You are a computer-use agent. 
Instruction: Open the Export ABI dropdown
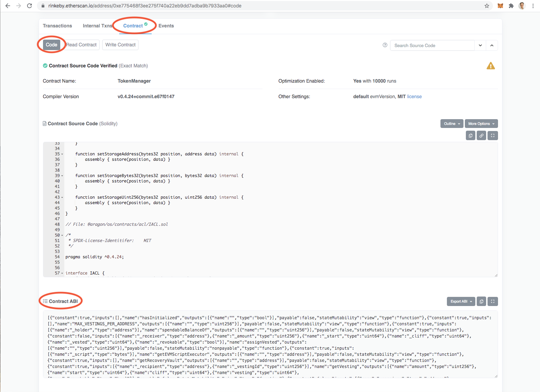[461, 301]
